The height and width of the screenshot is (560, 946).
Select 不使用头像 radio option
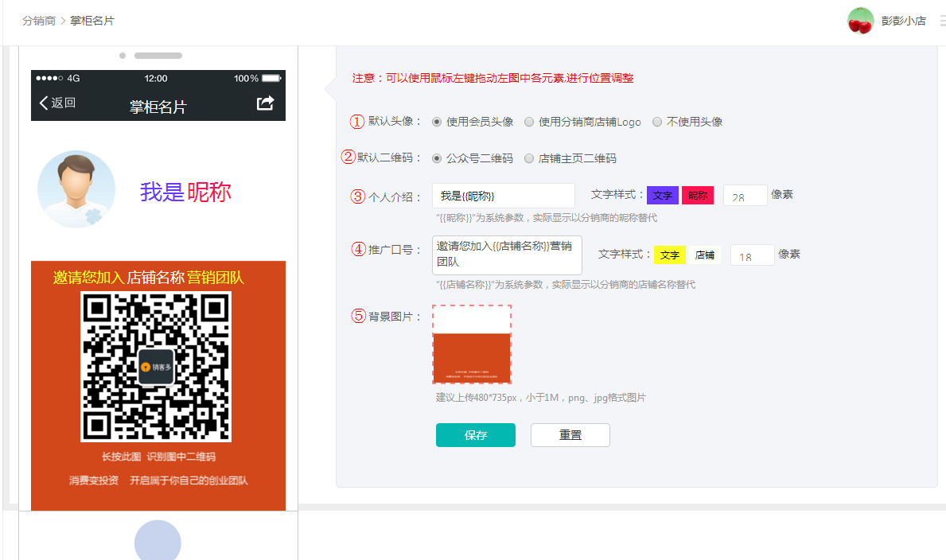[x=657, y=122]
